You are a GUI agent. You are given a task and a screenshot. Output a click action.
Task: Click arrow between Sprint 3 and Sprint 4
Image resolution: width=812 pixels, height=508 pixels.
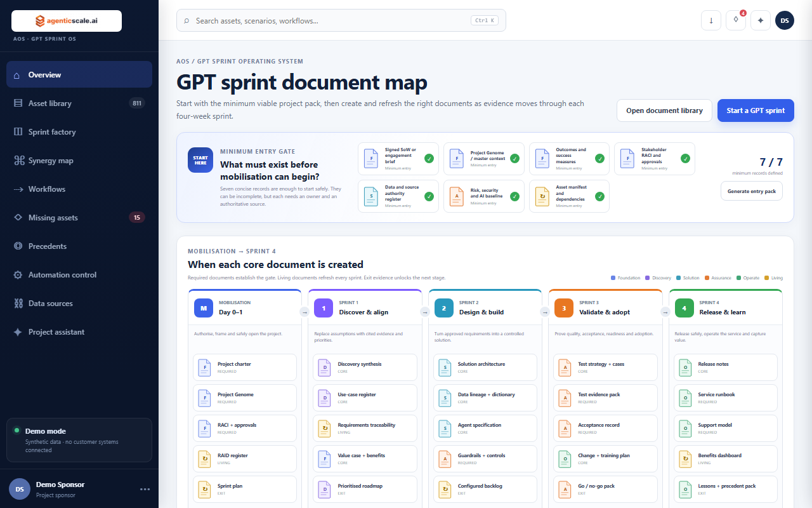(x=665, y=312)
